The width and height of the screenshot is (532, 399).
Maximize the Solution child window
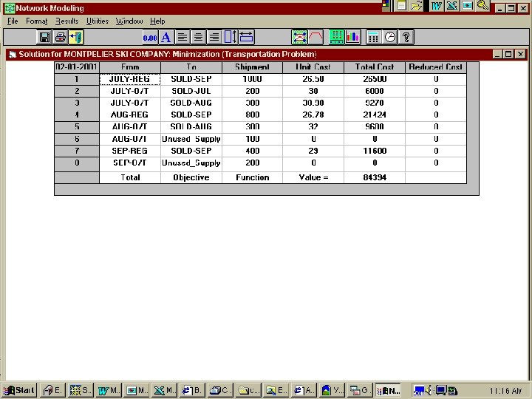(x=508, y=54)
